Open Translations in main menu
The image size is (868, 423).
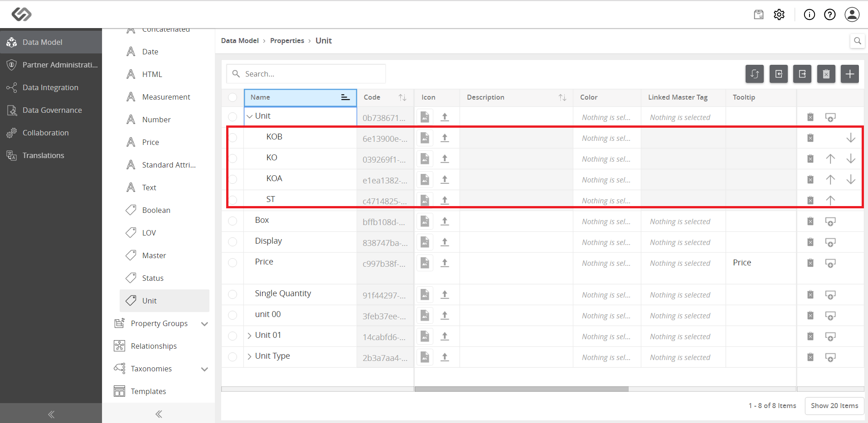coord(51,155)
